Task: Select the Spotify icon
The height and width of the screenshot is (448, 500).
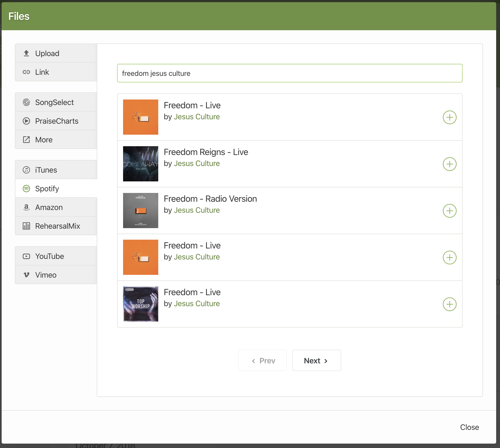Action: (x=26, y=189)
